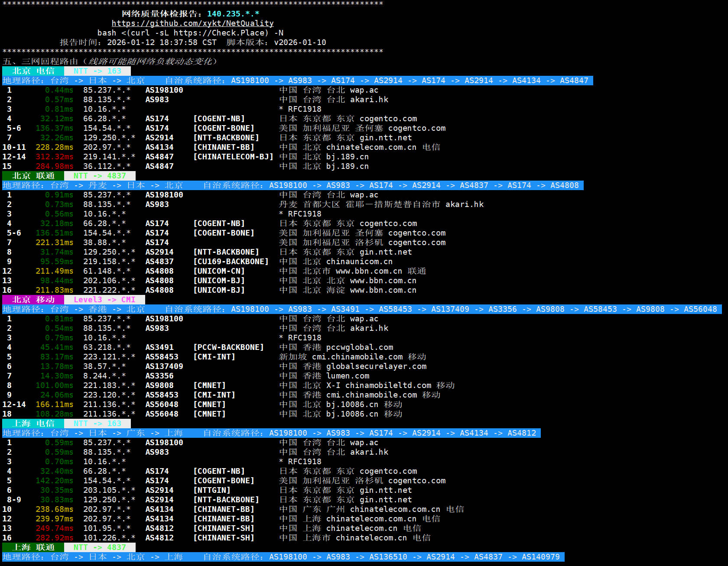Click the globalsecurelayer.com hostname entry

point(376,366)
